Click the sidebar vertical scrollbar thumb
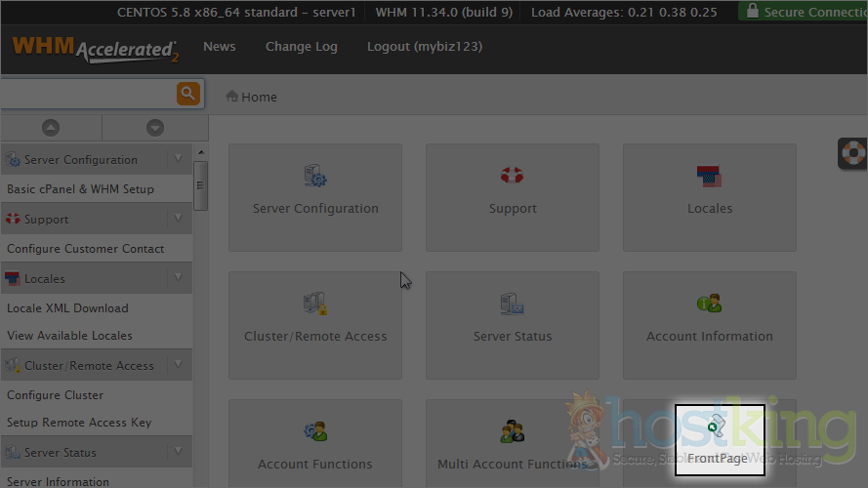The image size is (868, 488). coord(200,185)
